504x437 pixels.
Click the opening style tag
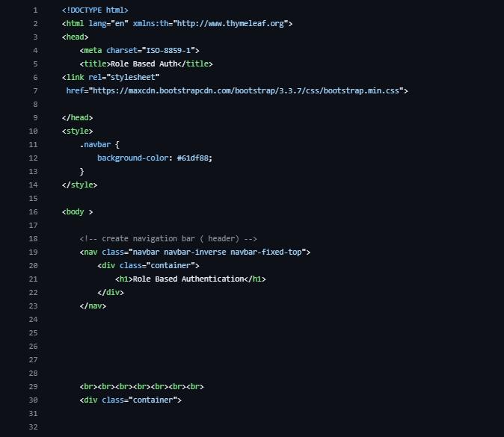78,131
